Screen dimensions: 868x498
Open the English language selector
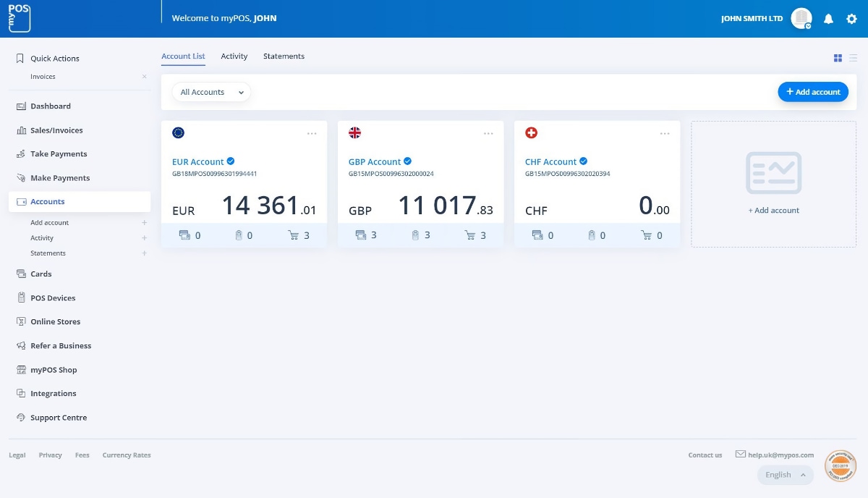tap(786, 475)
